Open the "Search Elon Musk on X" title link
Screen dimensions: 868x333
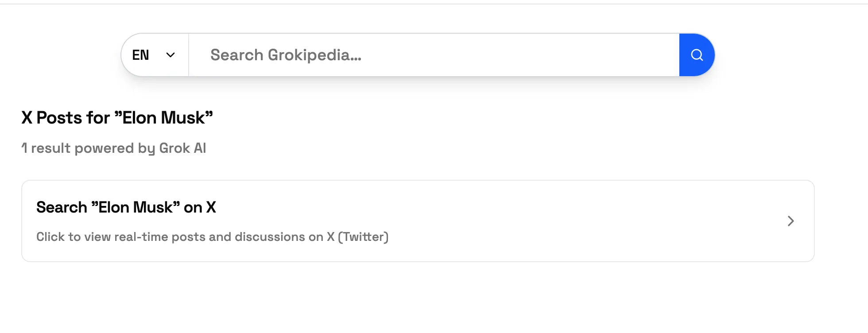point(126,207)
